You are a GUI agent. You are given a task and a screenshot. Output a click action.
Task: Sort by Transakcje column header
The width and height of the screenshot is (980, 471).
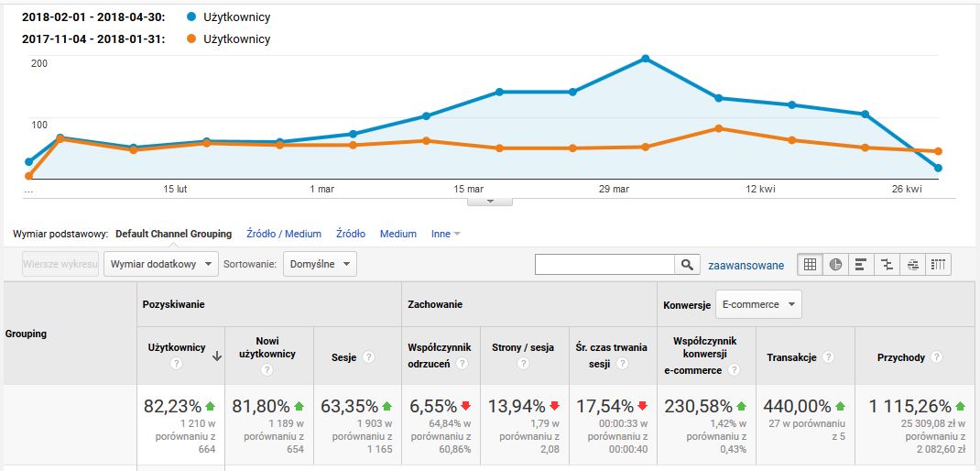(x=792, y=357)
